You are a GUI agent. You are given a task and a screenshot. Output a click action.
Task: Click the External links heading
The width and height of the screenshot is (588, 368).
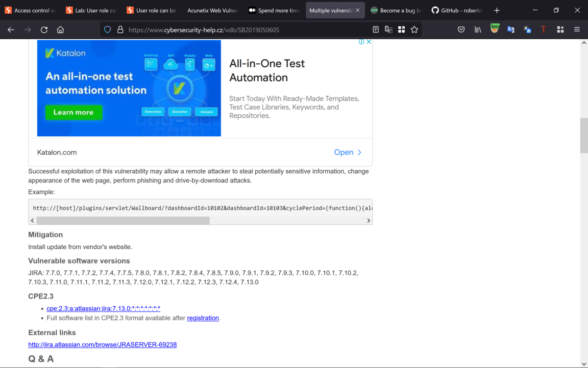(52, 333)
